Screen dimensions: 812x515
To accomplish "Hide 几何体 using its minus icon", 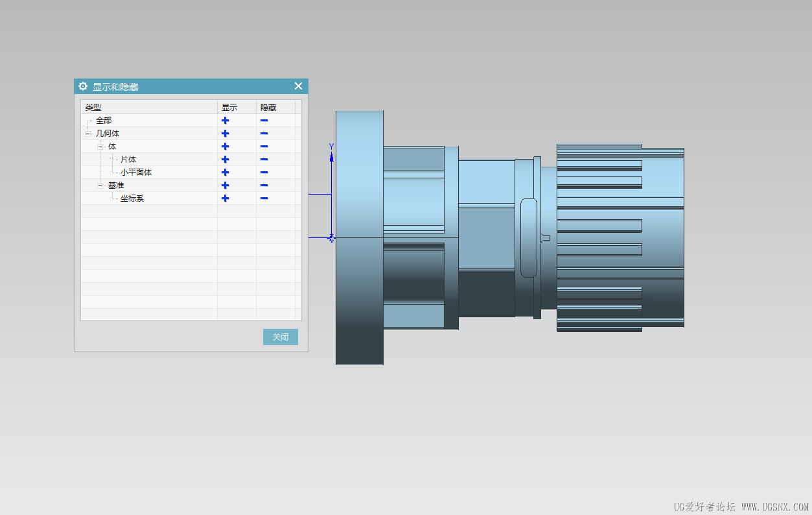I will pos(264,134).
